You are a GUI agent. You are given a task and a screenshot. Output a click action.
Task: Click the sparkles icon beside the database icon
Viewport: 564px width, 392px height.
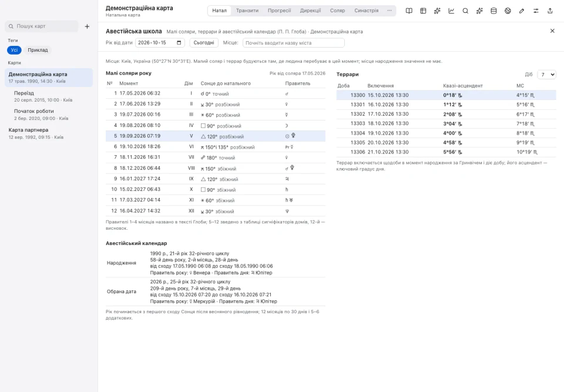point(479,11)
